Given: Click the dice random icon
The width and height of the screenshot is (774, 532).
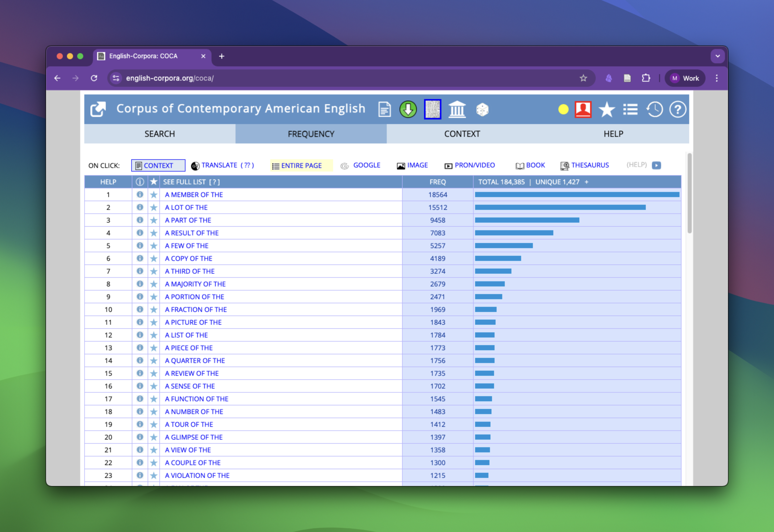Looking at the screenshot, I should (x=482, y=109).
